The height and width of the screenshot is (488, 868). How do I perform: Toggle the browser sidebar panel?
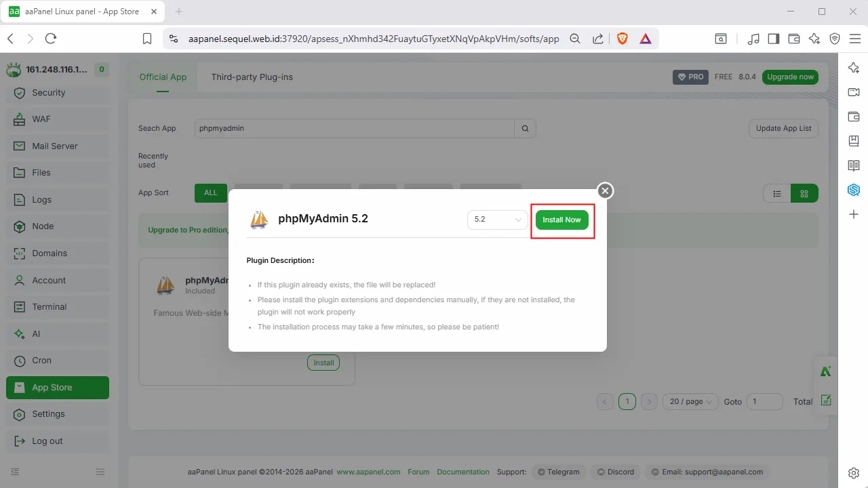coord(773,39)
